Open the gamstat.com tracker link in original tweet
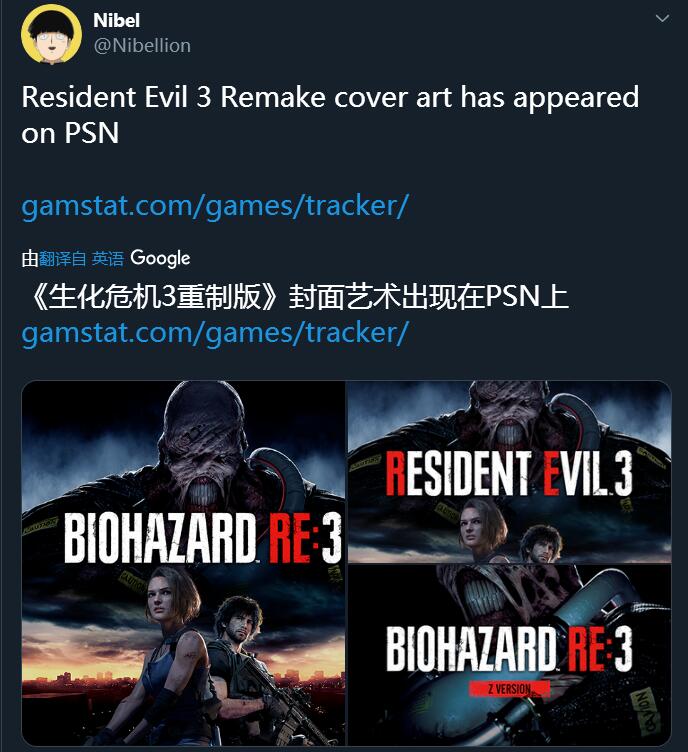 click(x=215, y=206)
